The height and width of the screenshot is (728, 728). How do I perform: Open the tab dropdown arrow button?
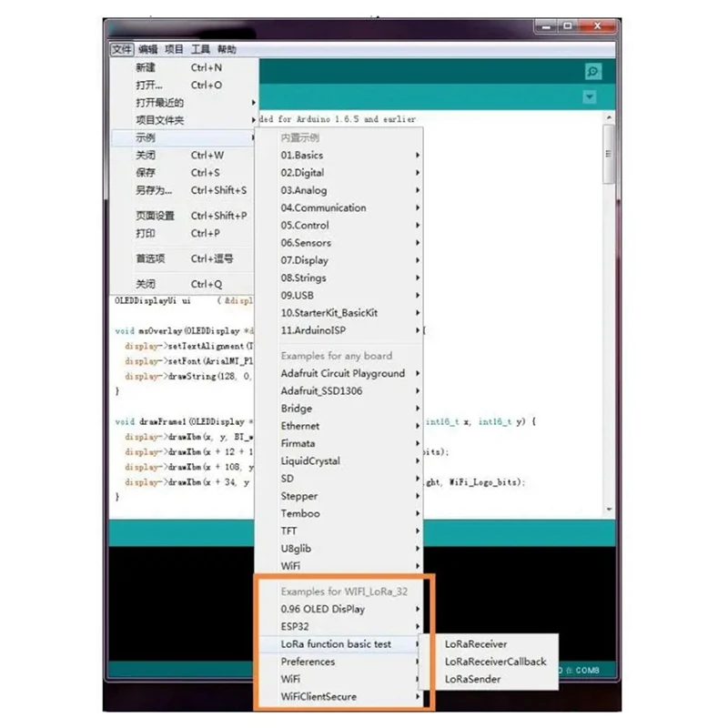590,97
